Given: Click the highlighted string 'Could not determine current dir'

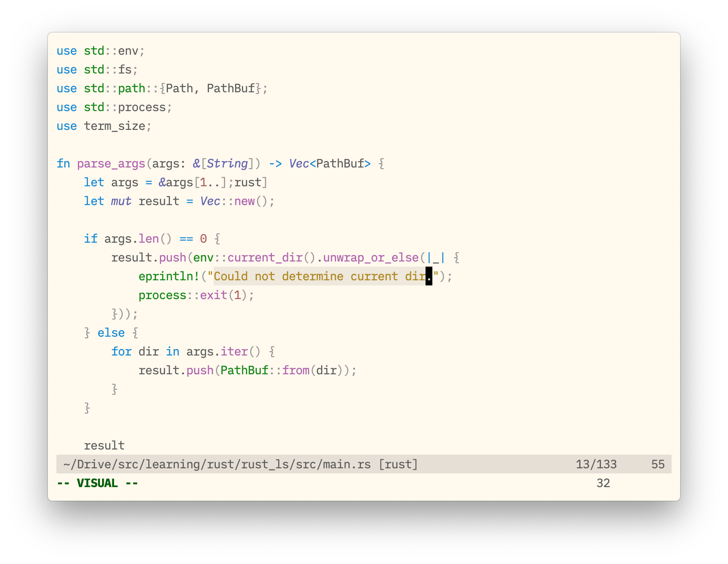Looking at the screenshot, I should click(x=320, y=276).
